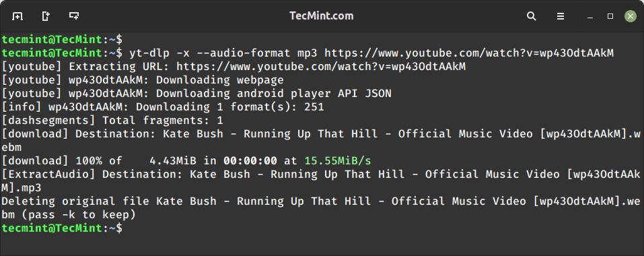Click the third header bar icon with plus
This screenshot has height=256, width=644.
pyautogui.click(x=74, y=16)
